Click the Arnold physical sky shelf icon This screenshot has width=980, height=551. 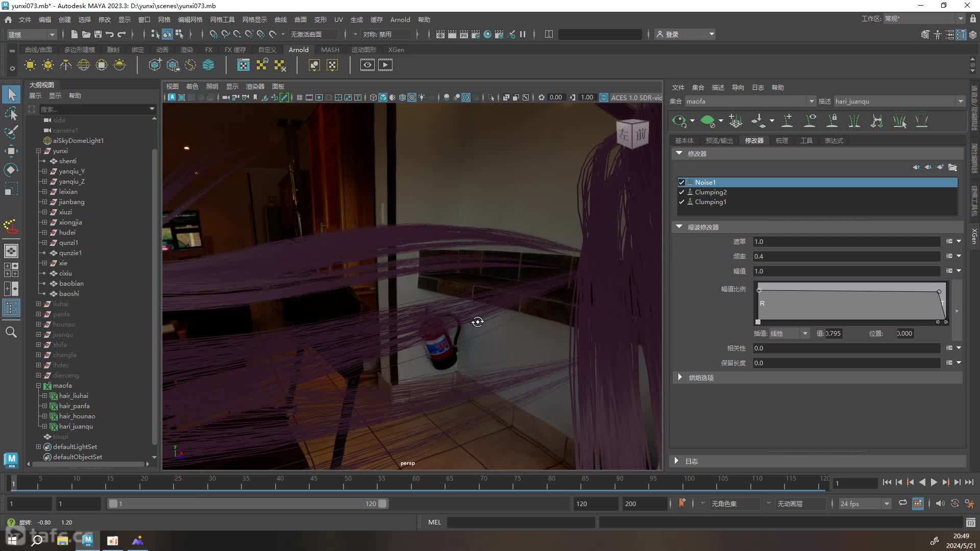119,65
